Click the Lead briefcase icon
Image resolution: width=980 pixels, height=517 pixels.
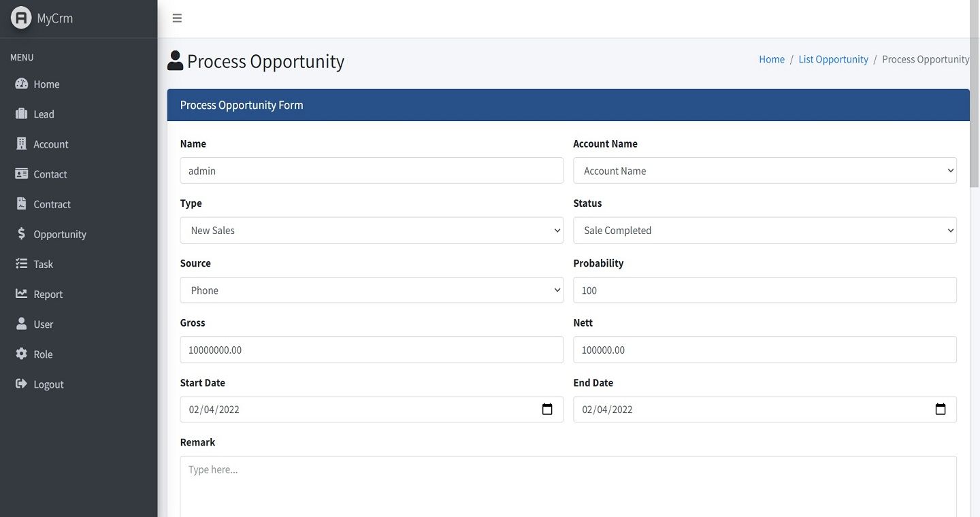pyautogui.click(x=22, y=114)
